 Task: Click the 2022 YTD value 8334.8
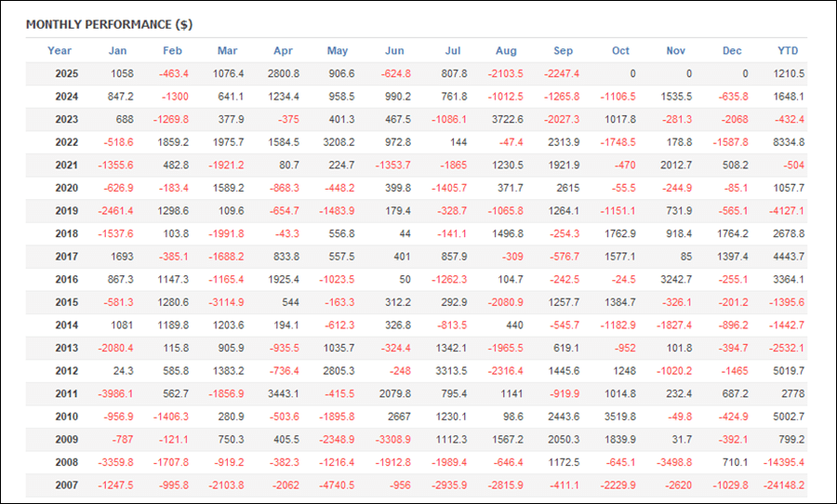click(x=789, y=142)
